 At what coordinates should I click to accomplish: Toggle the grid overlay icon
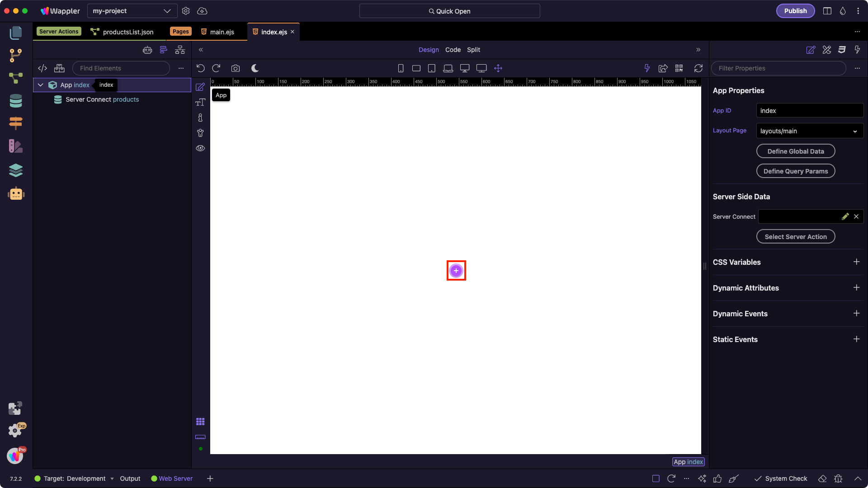(200, 422)
